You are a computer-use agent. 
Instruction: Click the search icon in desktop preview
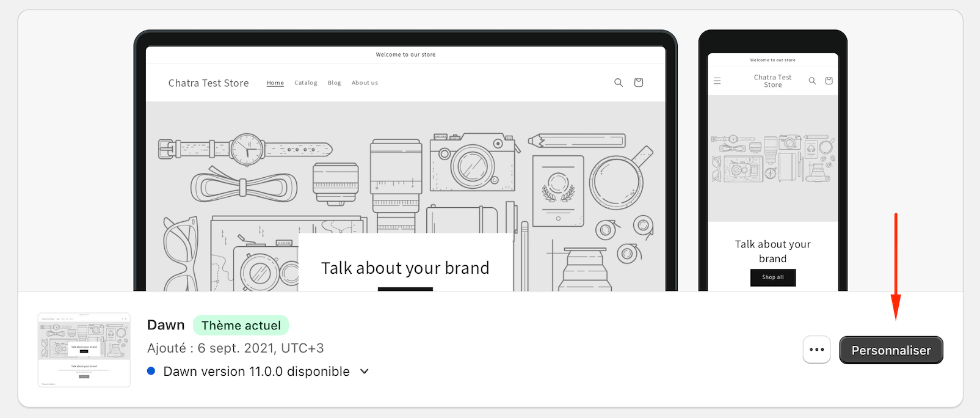point(619,82)
